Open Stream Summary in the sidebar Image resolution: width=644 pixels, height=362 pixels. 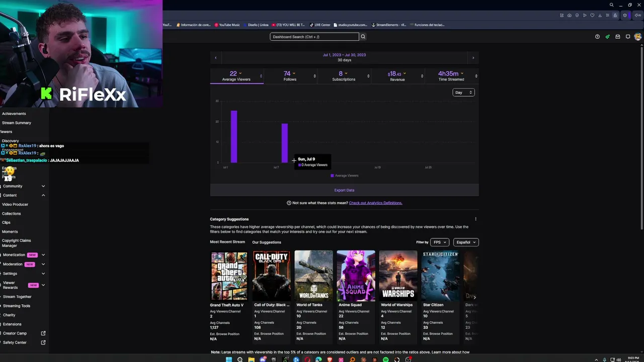(x=17, y=123)
